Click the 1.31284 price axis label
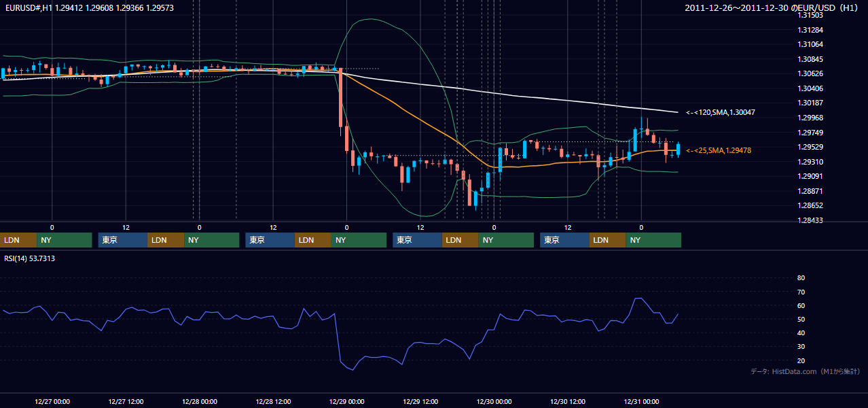Screen dimensions: 868x408 pyautogui.click(x=810, y=30)
